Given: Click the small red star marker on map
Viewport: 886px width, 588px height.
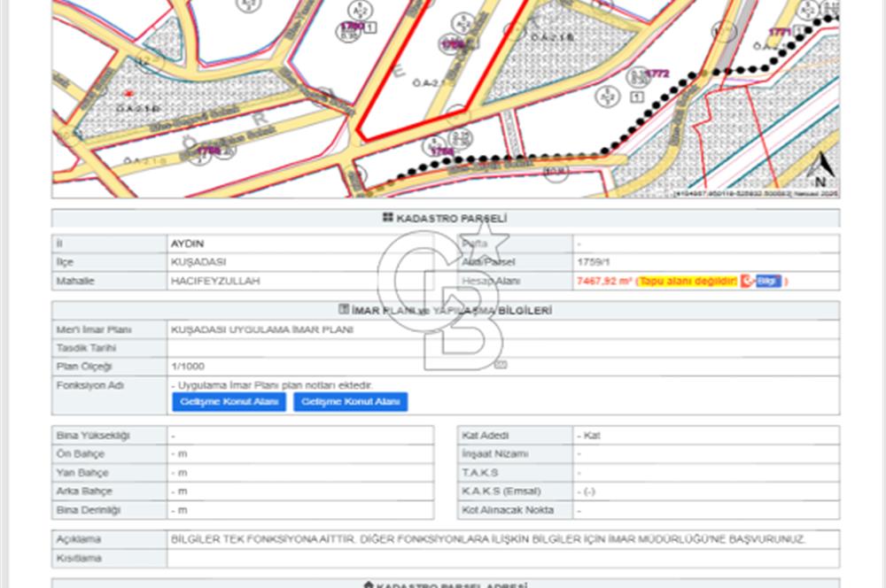Looking at the screenshot, I should point(130,92).
